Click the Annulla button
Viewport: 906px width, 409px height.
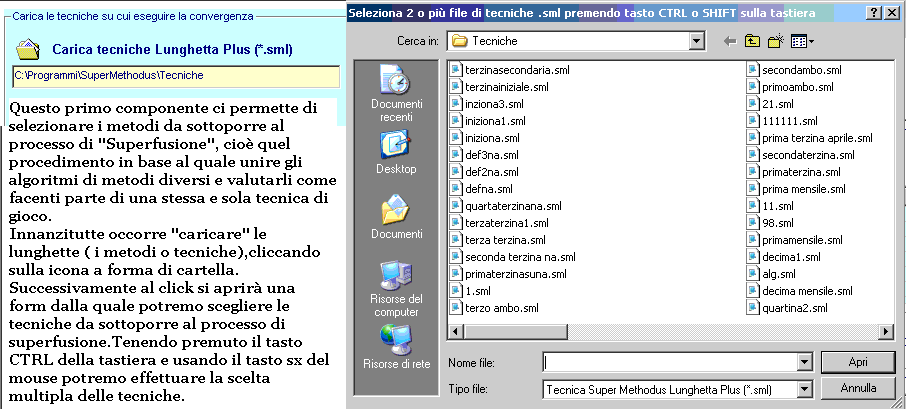click(857, 388)
